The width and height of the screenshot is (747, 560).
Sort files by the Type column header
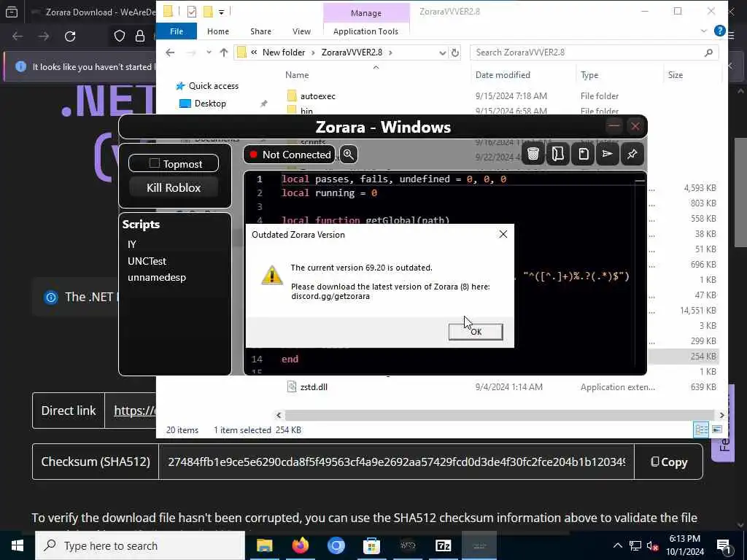click(x=589, y=75)
